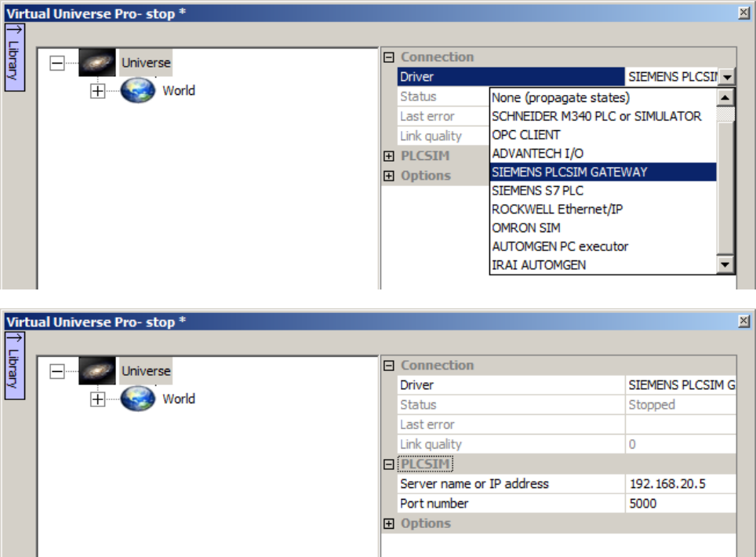Choose SCHNEIDER M340 PLC or SIMULATOR driver
The width and height of the screenshot is (756, 557).
[603, 116]
